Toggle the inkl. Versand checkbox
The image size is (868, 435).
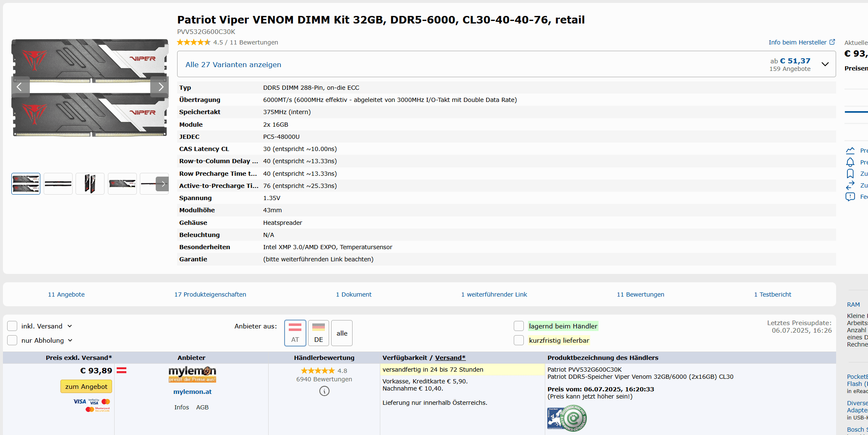click(12, 326)
